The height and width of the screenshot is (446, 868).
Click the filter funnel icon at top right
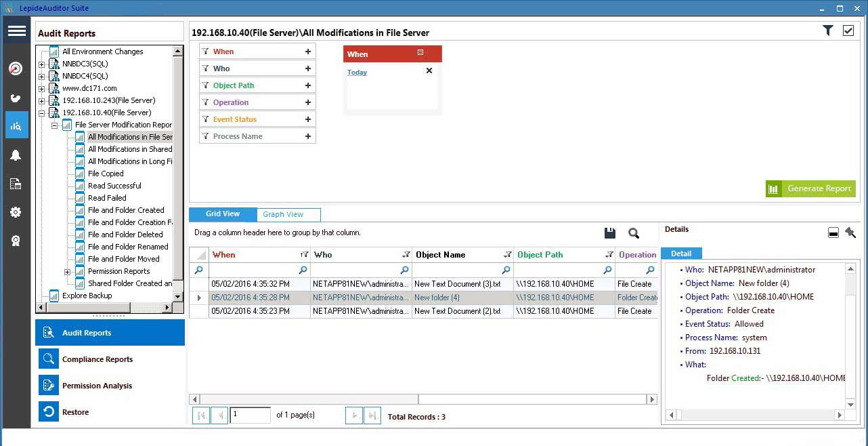click(x=828, y=31)
